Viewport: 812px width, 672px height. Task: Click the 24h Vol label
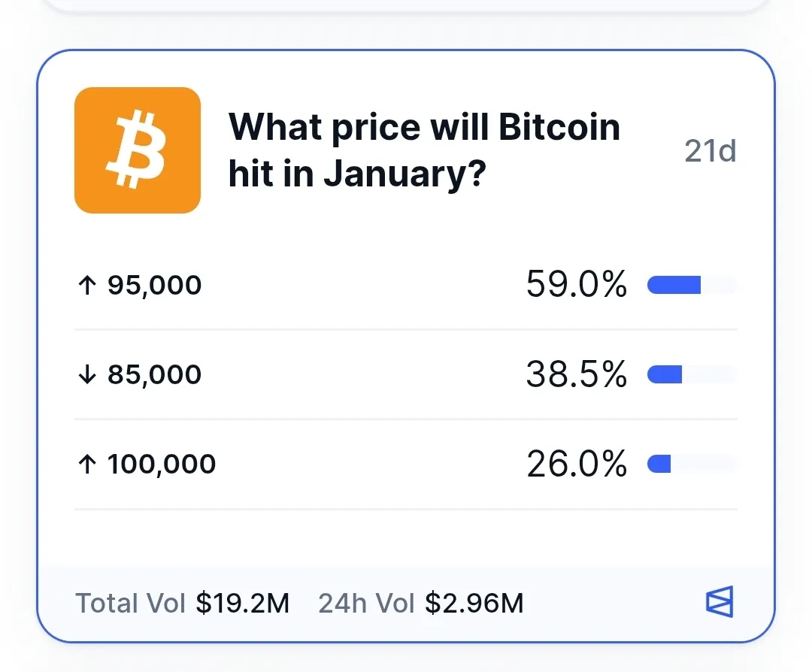click(x=366, y=603)
